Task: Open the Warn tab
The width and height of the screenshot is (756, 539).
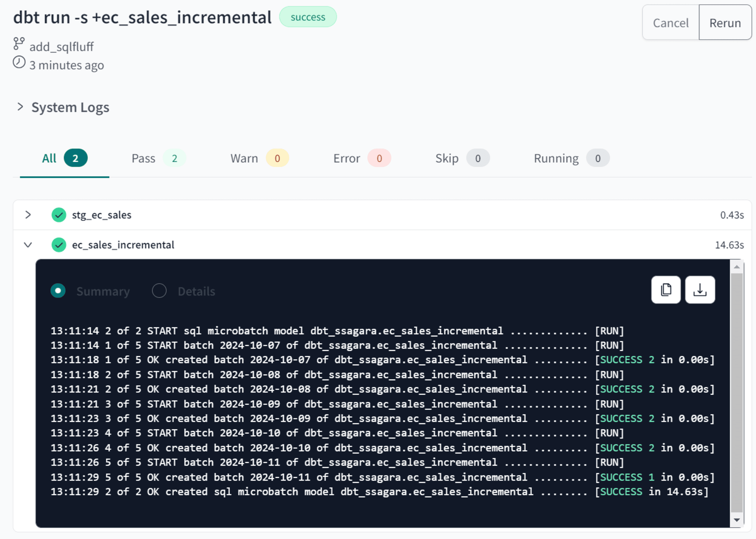Action: (x=260, y=158)
